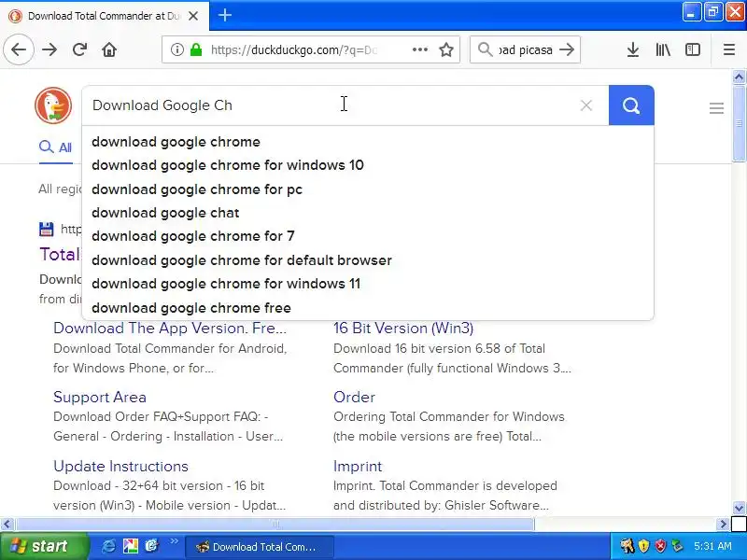Click the system clock showing 5:31 AM
This screenshot has width=747, height=560.
[712, 546]
